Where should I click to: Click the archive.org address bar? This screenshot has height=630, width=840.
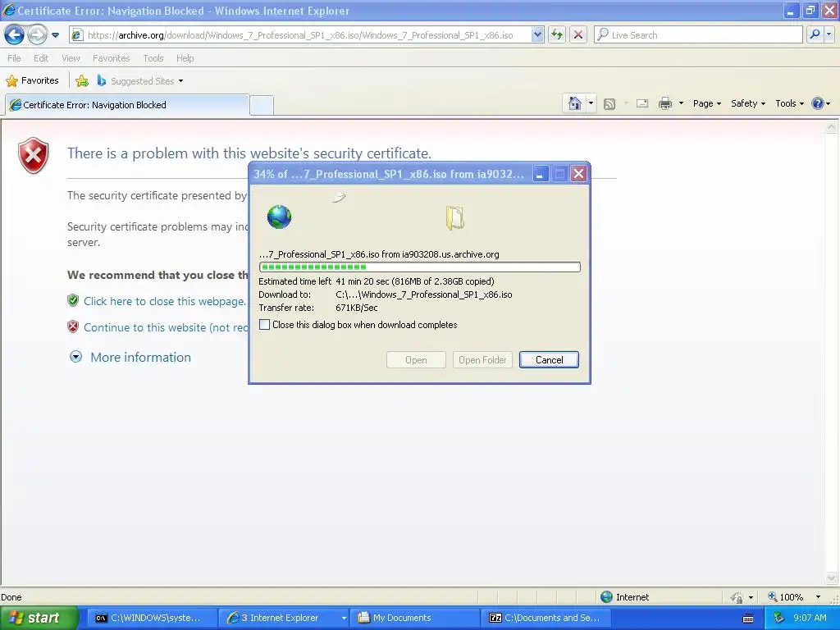point(300,35)
